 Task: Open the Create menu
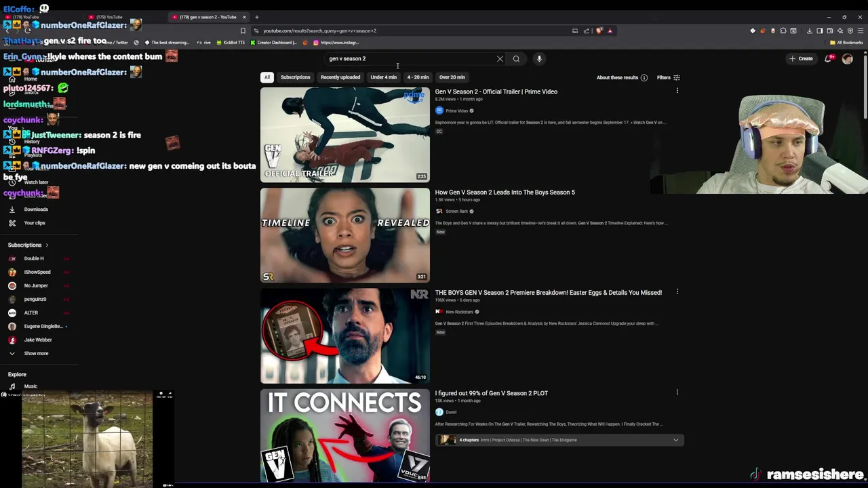(801, 59)
